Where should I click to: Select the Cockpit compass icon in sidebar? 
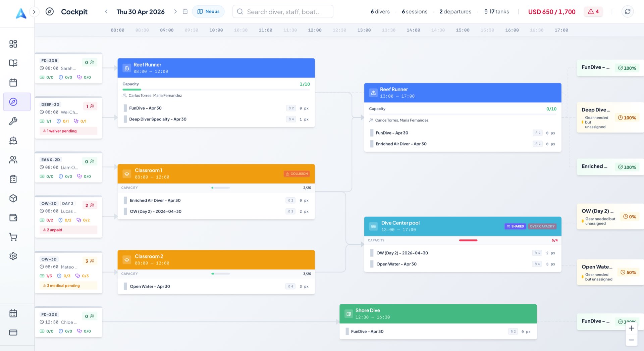tap(13, 102)
